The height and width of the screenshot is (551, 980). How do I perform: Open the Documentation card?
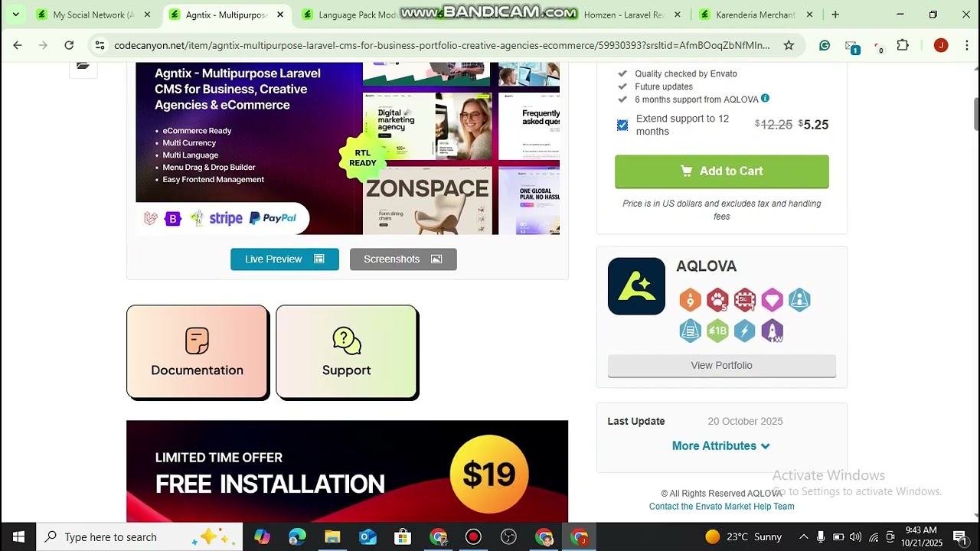click(x=198, y=352)
